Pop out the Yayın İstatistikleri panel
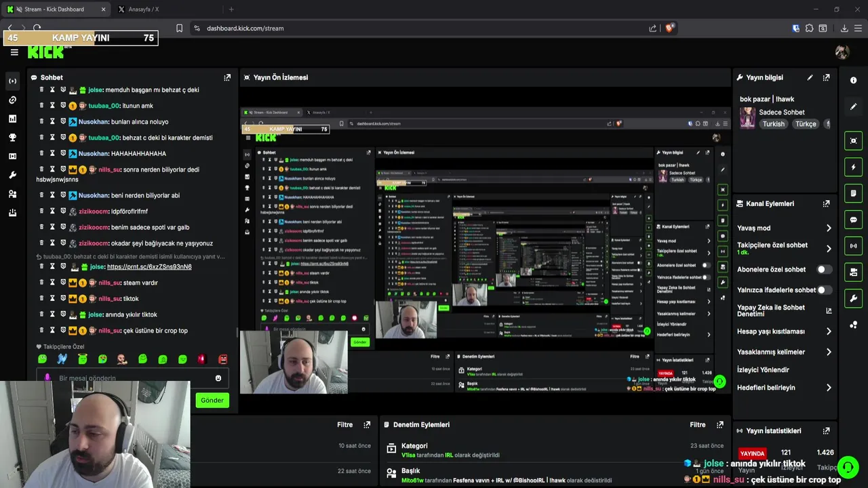Viewport: 868px width, 488px height. tap(826, 430)
